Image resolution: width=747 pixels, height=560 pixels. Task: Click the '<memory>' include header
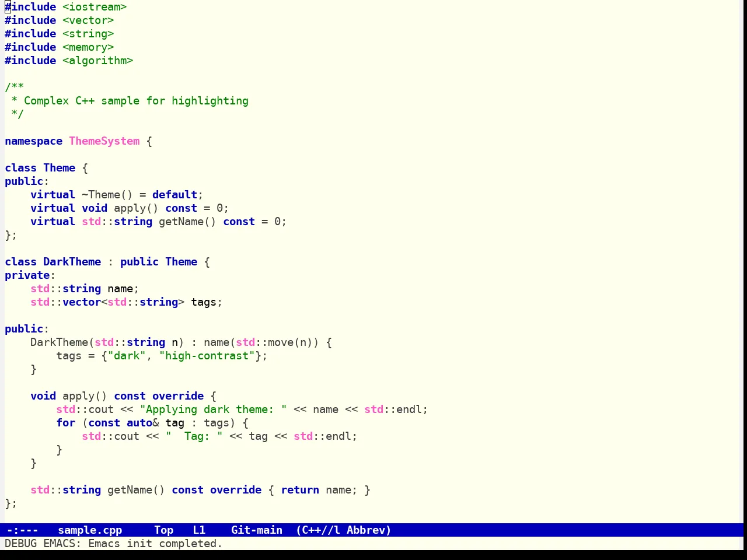88,47
